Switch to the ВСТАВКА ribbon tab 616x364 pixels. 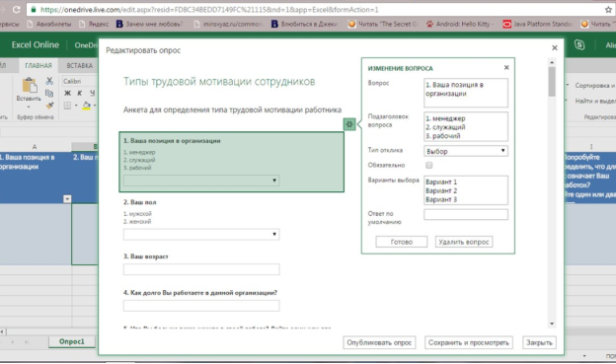click(79, 65)
